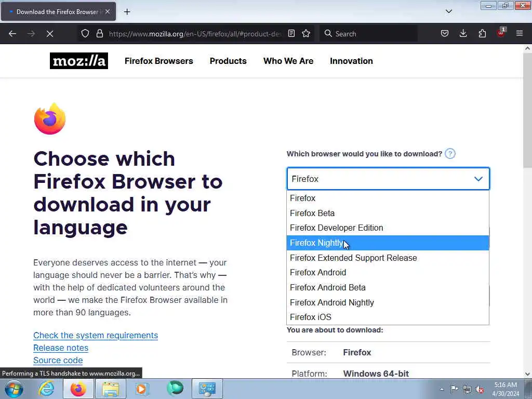Save page to Pocket

(x=445, y=34)
